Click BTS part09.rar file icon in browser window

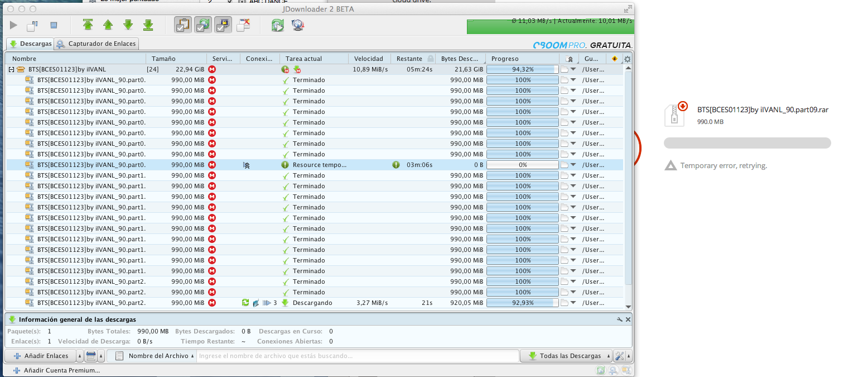pyautogui.click(x=675, y=113)
